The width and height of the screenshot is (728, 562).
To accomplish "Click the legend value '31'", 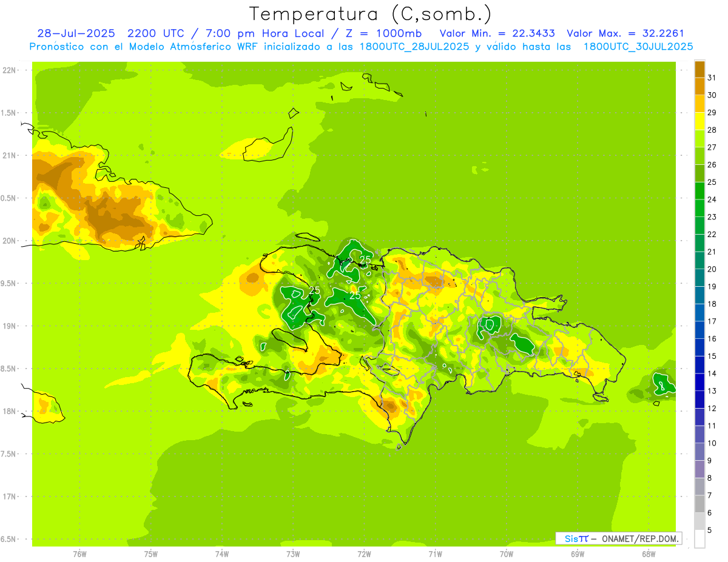I will (712, 78).
